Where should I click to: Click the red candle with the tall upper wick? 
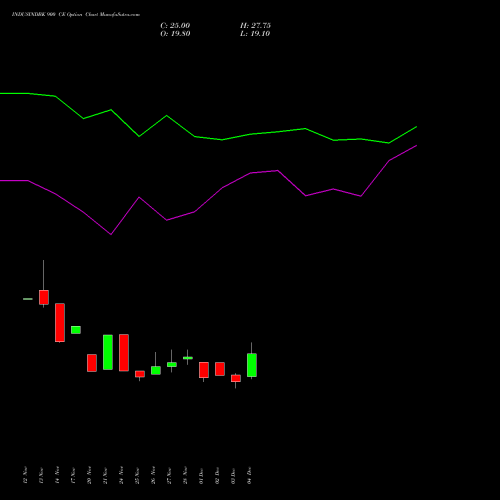tap(44, 297)
